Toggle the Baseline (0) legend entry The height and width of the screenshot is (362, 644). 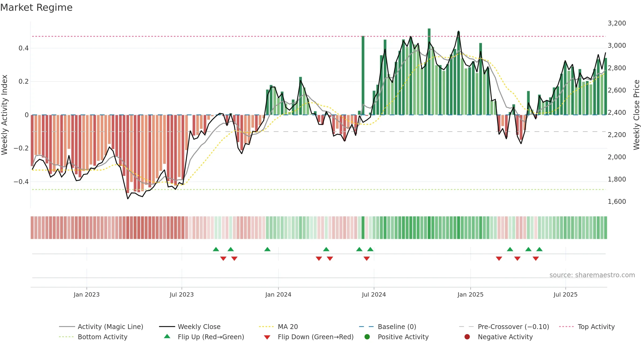[387, 327]
